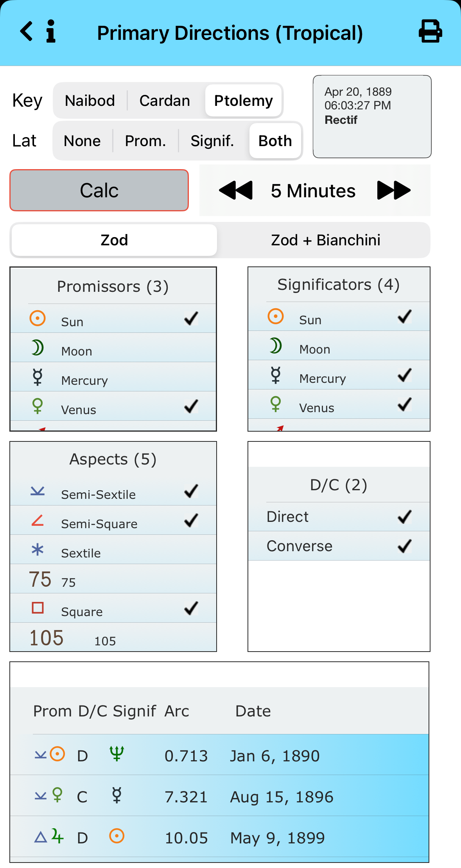461x868 pixels.
Task: Select the Sun symbol in Promissors
Action: [38, 318]
